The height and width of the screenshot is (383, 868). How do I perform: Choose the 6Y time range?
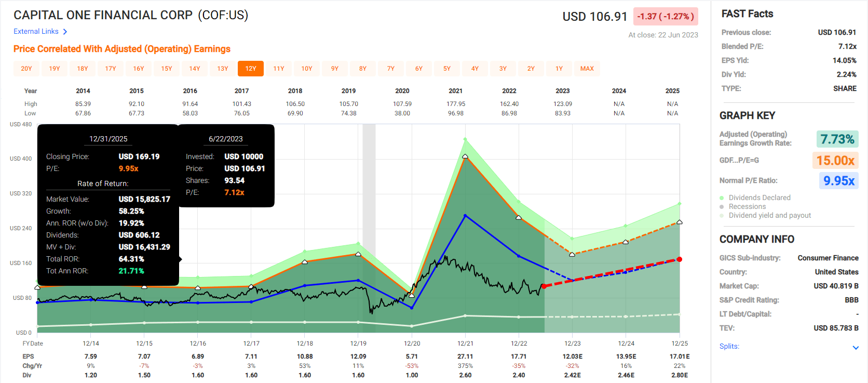419,69
